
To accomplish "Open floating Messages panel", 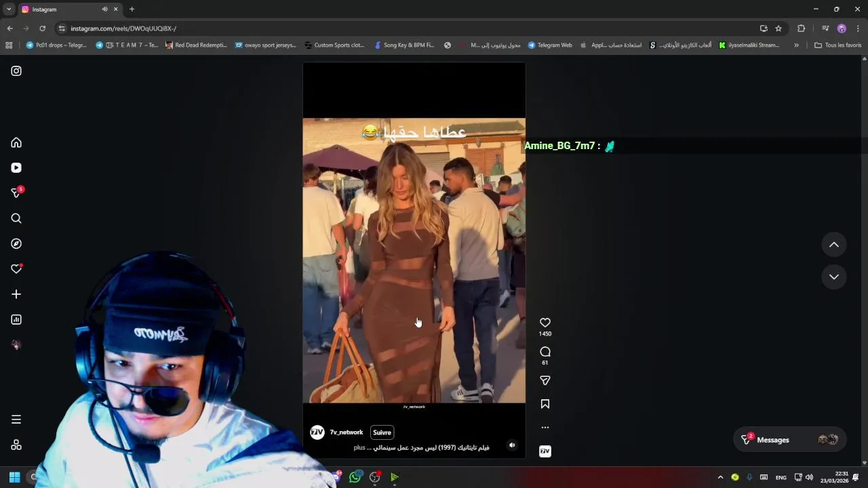I will [x=790, y=440].
